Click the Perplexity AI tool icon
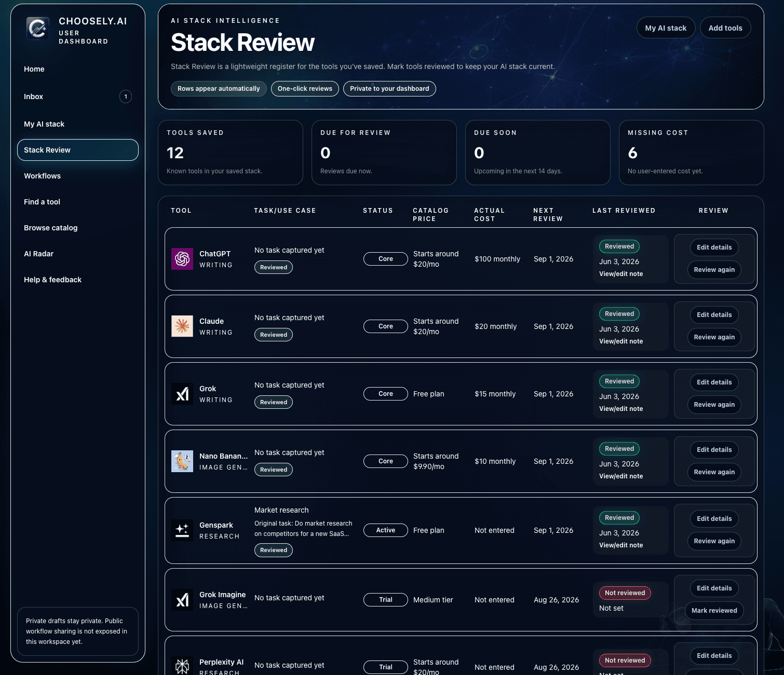The image size is (784, 675). pos(182,665)
